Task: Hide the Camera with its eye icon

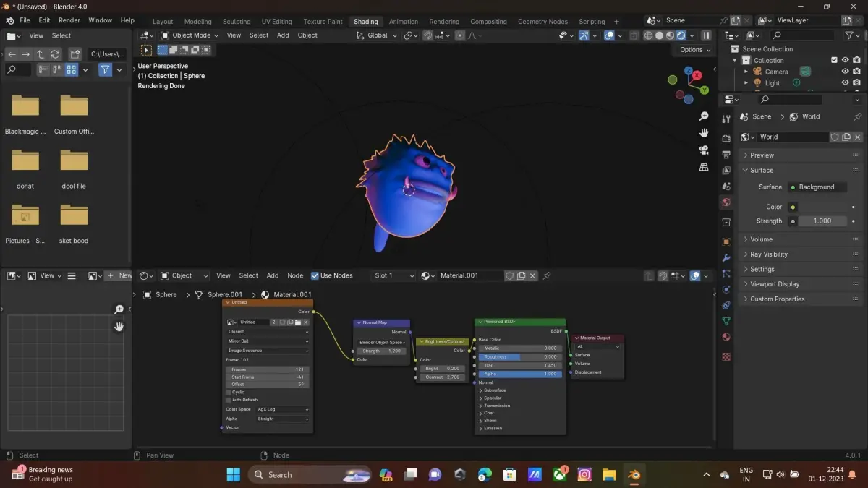Action: (x=845, y=72)
